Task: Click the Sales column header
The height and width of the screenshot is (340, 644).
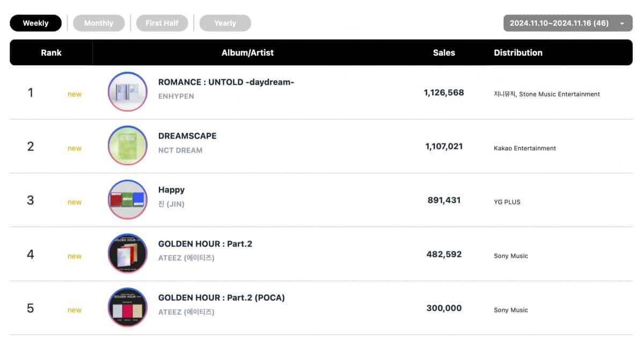Action: (444, 53)
